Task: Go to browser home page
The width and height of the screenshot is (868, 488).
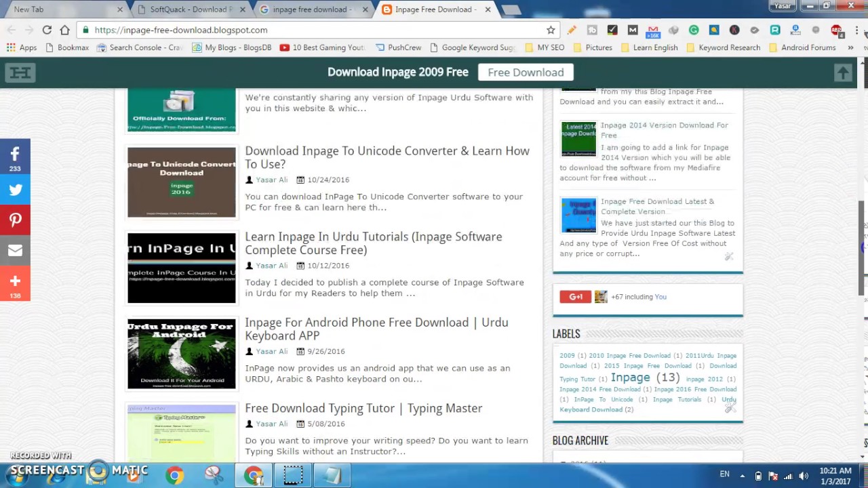Action: 64,30
